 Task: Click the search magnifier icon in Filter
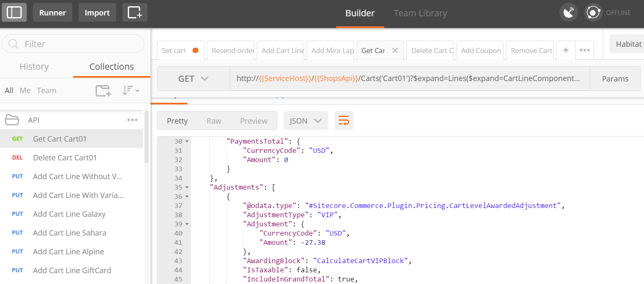tap(13, 44)
